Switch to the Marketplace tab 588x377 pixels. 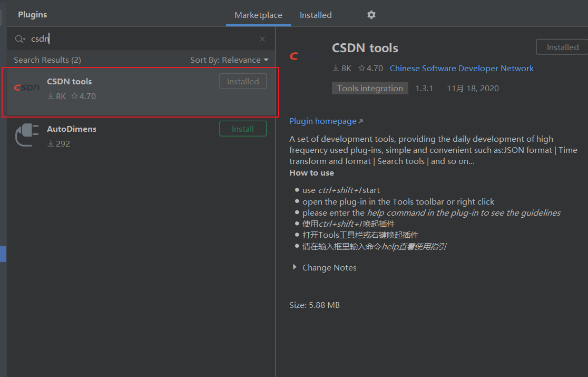tap(258, 15)
